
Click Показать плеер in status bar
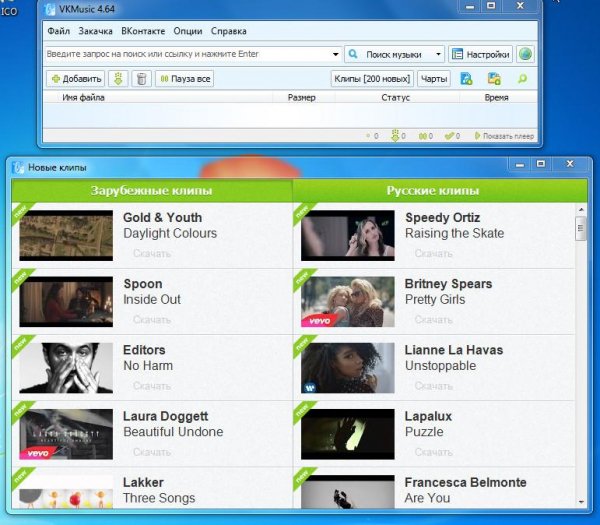tap(504, 136)
